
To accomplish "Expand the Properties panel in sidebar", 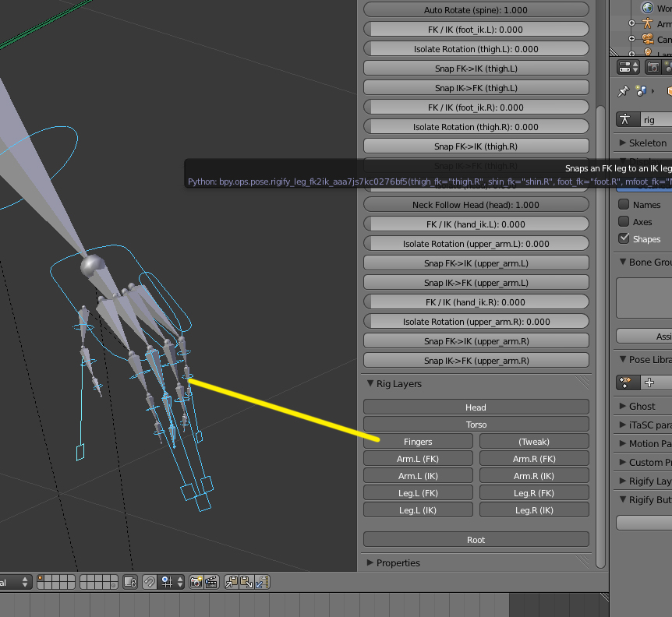I will point(370,562).
